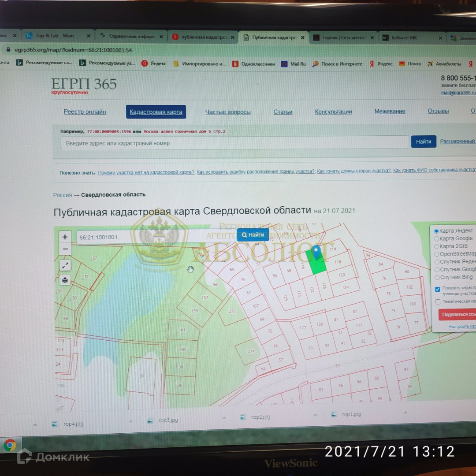476x476 pixels.
Task: Expand options for rop3.jpg download
Action: (224, 418)
